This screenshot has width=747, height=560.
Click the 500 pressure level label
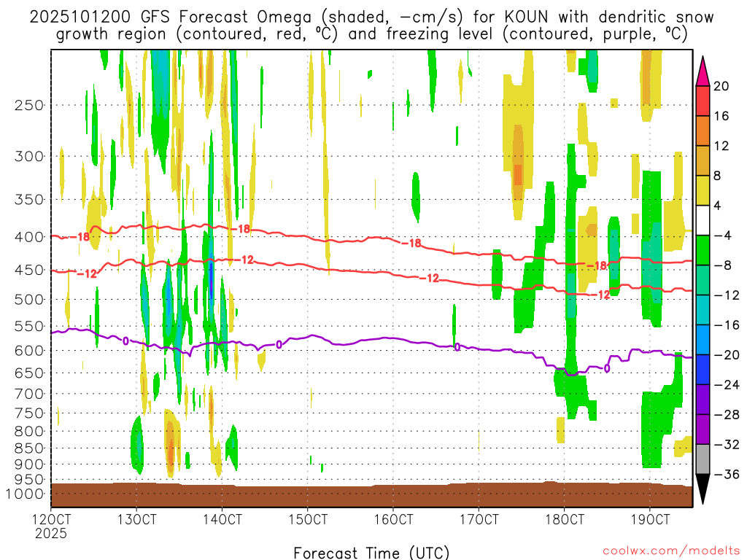29,300
